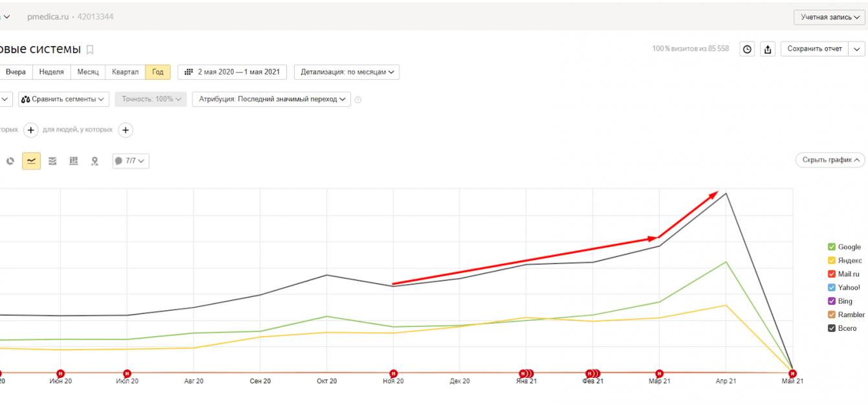
Task: Hide the Всего total line checkbox
Action: (832, 328)
